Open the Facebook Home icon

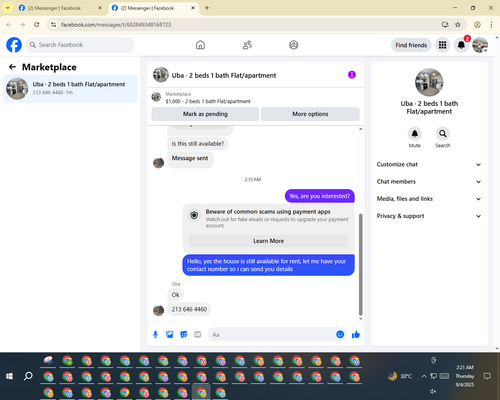tap(200, 45)
